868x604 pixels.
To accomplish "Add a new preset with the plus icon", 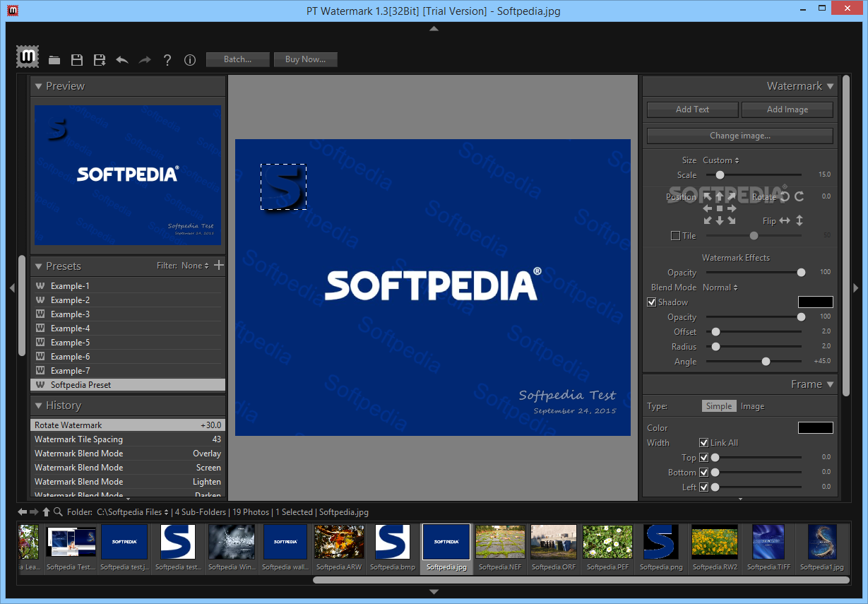I will pyautogui.click(x=219, y=266).
